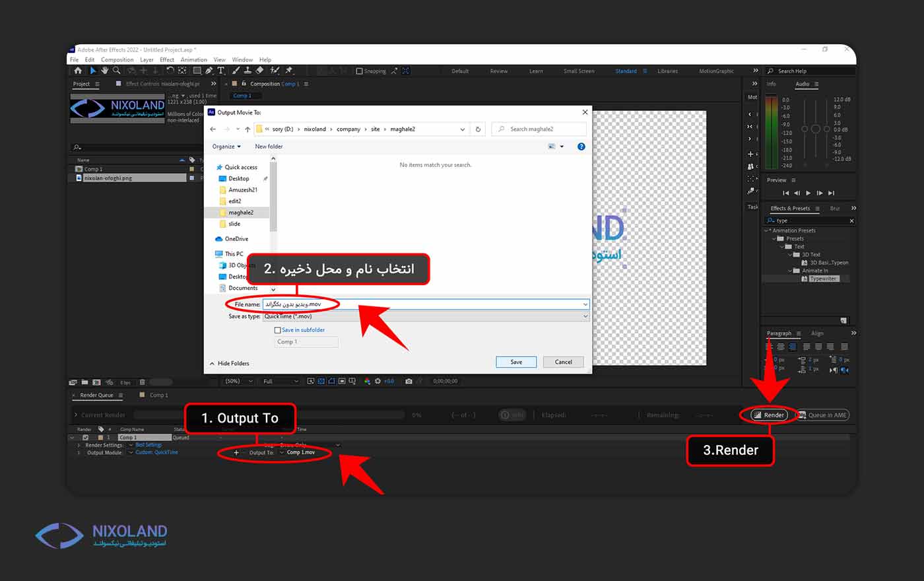Open dialog help question mark icon

(x=581, y=147)
